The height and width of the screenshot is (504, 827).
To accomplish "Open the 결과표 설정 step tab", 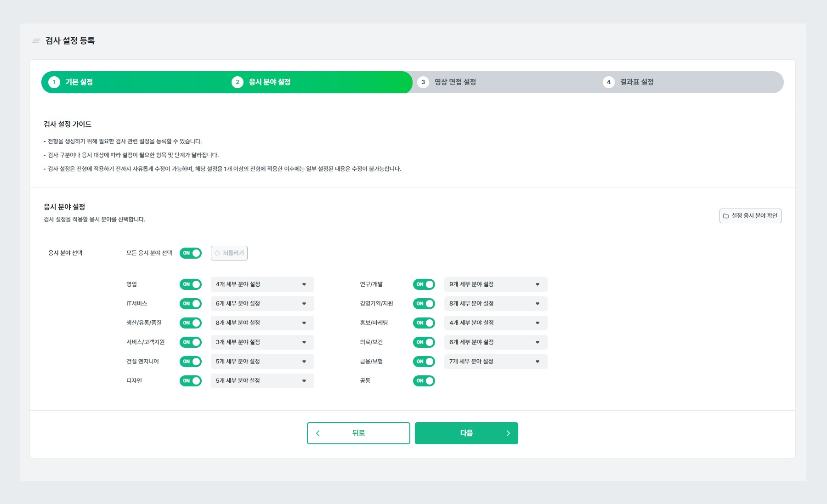I will [637, 82].
